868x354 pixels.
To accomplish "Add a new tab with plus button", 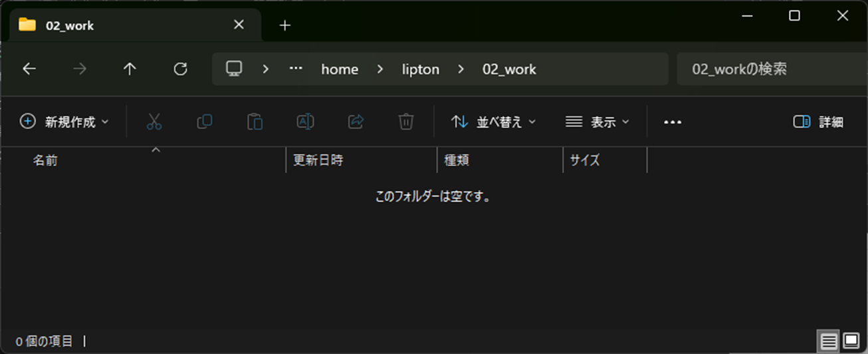I will tap(285, 25).
